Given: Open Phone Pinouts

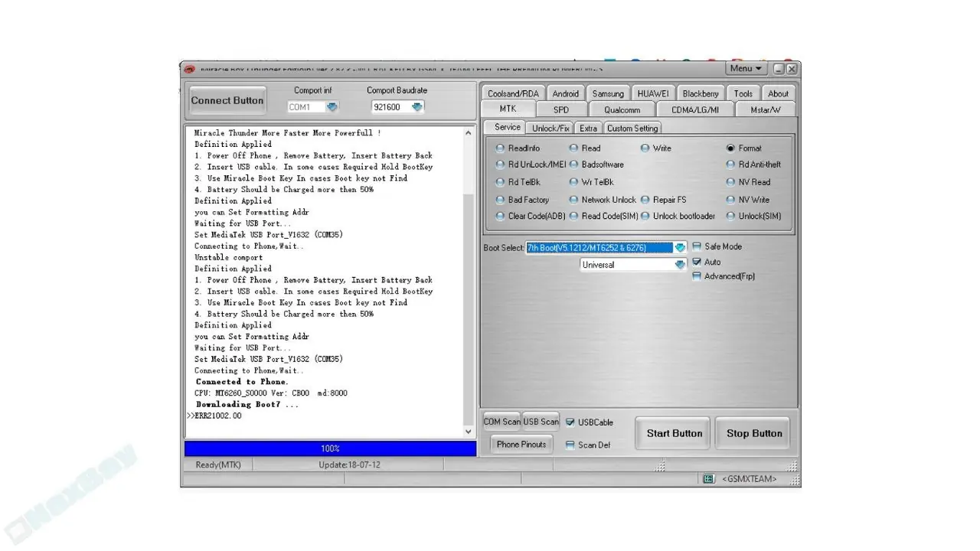Looking at the screenshot, I should pos(521,445).
